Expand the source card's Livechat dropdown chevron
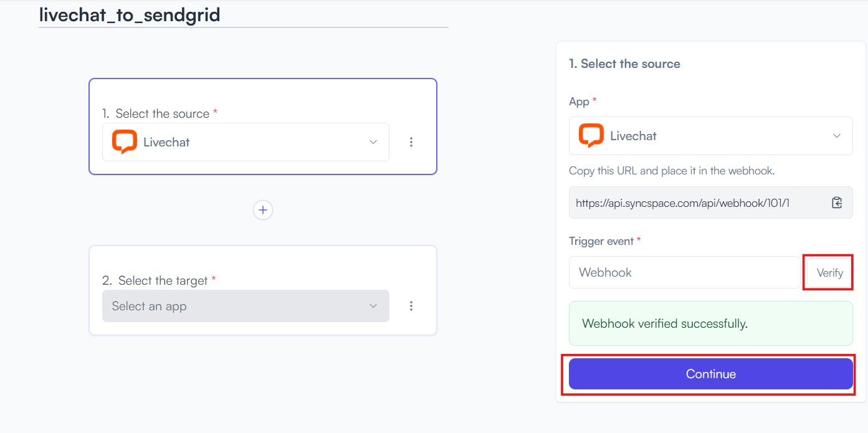Viewport: 868px width, 433px height. pos(373,142)
